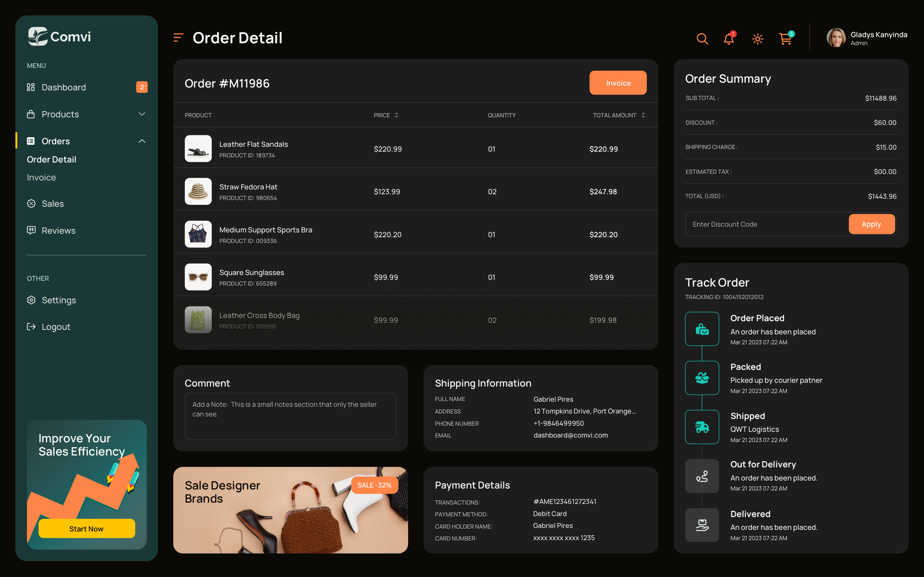
Task: Open the Order Detail menu entry
Action: coord(51,159)
